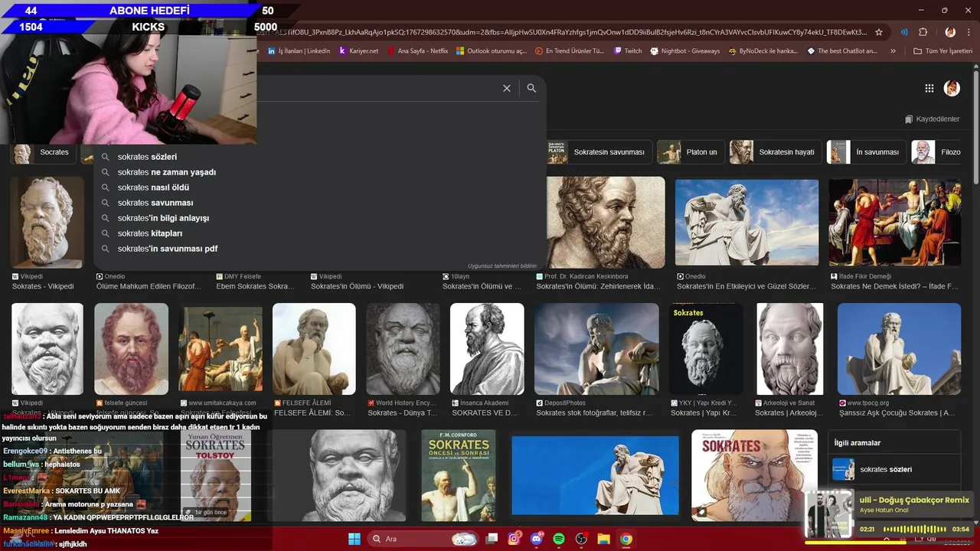Open the felsefe güncesi red-bearded portrait
Viewport: 980px width, 551px height.
tap(131, 349)
